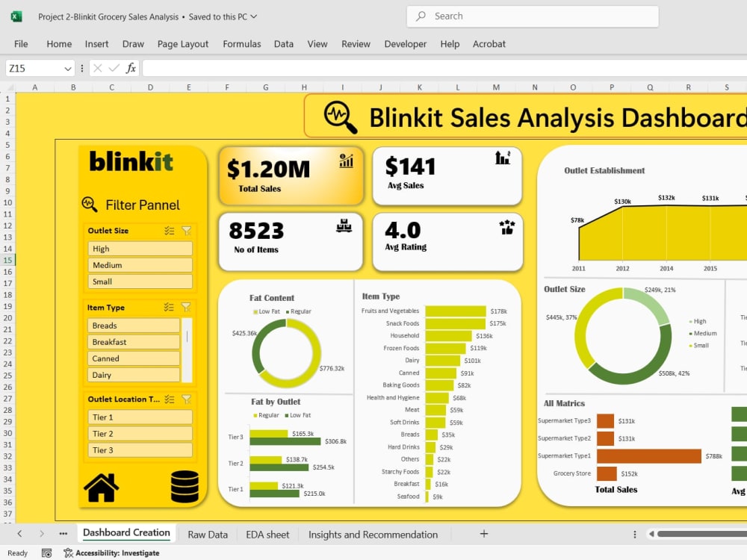This screenshot has height=560, width=747.
Task: Click Accessibility: Investigate status text
Action: tap(117, 553)
